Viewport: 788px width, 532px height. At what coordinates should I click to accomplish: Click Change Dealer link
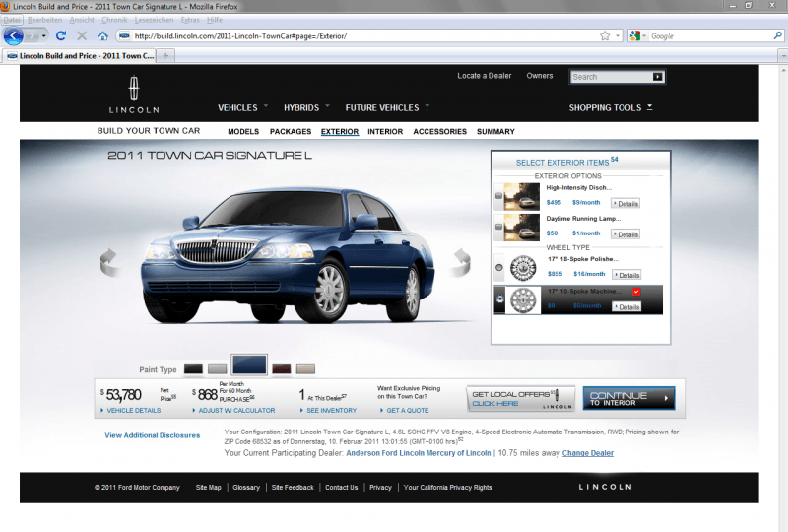point(587,453)
